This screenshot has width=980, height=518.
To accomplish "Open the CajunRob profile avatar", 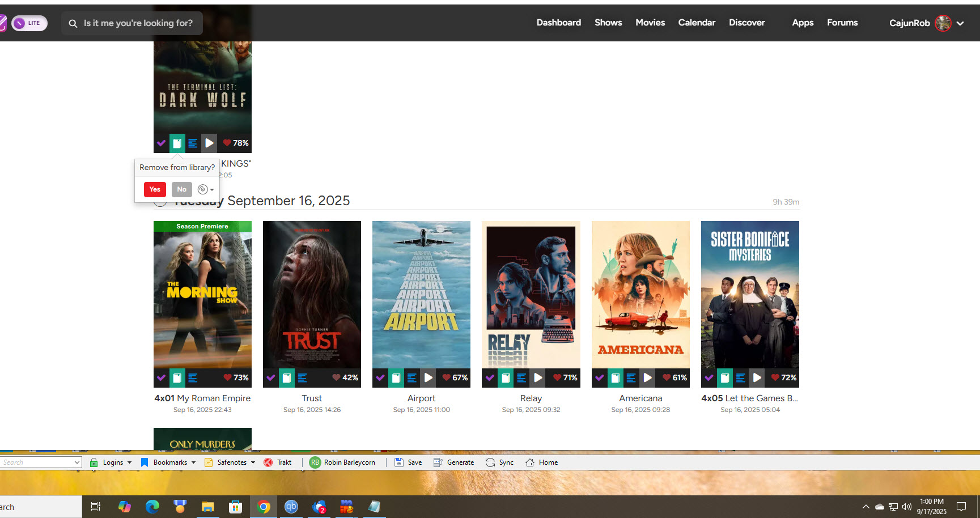I will (943, 23).
